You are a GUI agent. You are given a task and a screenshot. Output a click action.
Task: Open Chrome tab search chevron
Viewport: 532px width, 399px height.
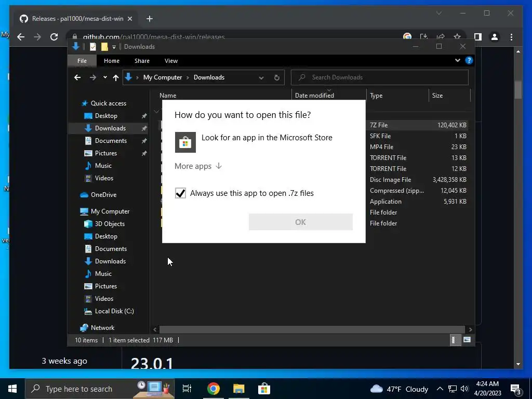(438, 13)
